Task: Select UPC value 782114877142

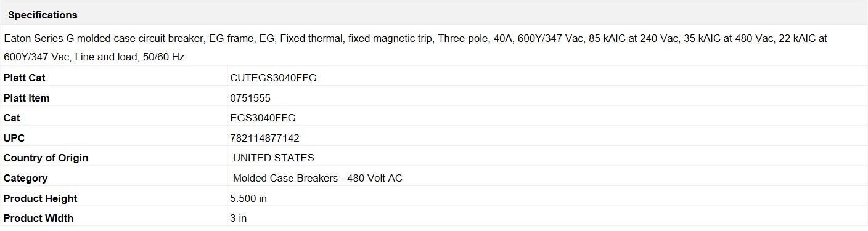Action: tap(264, 138)
